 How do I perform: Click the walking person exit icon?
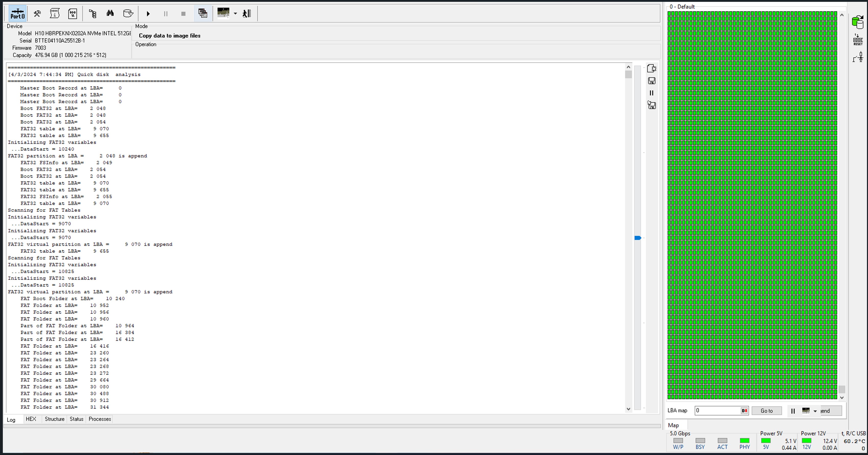[x=247, y=14]
